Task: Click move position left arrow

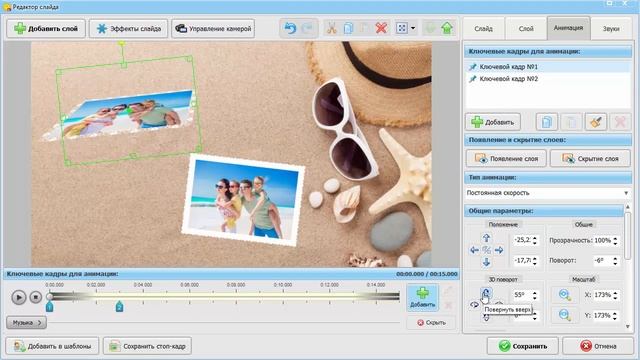Action: point(474,250)
